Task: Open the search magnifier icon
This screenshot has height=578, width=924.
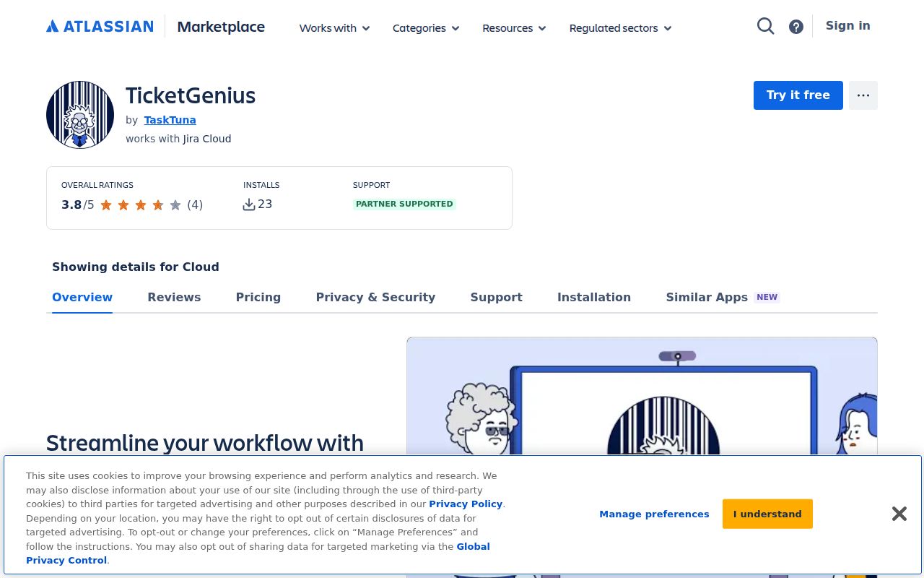Action: pyautogui.click(x=765, y=27)
